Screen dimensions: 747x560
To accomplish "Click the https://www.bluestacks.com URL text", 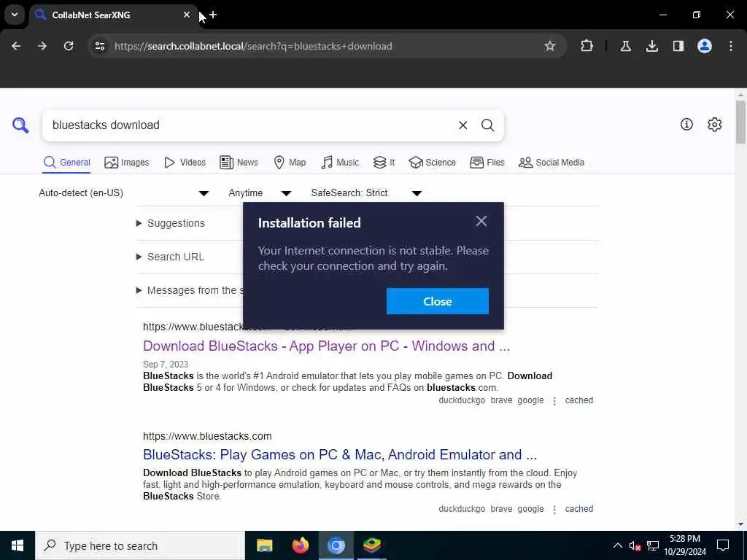I will click(x=207, y=436).
